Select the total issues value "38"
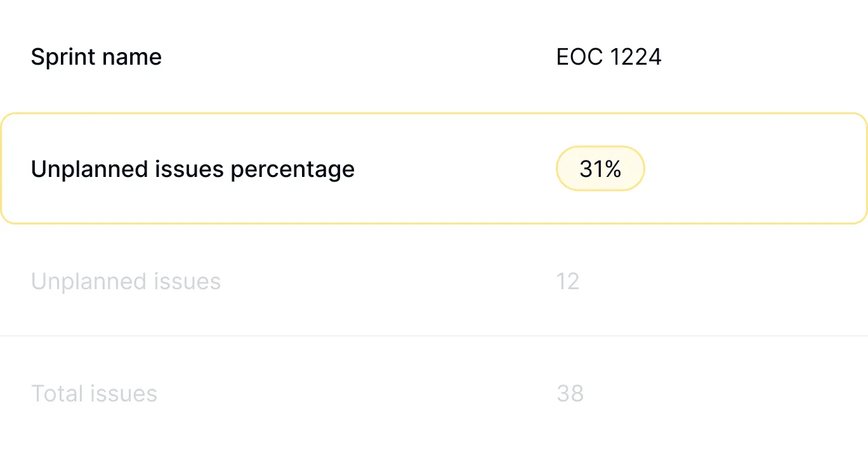This screenshot has height=449, width=868. pyautogui.click(x=570, y=394)
